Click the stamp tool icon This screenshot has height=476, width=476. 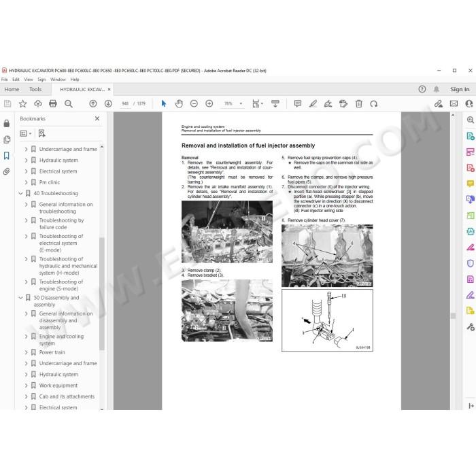click(343, 104)
